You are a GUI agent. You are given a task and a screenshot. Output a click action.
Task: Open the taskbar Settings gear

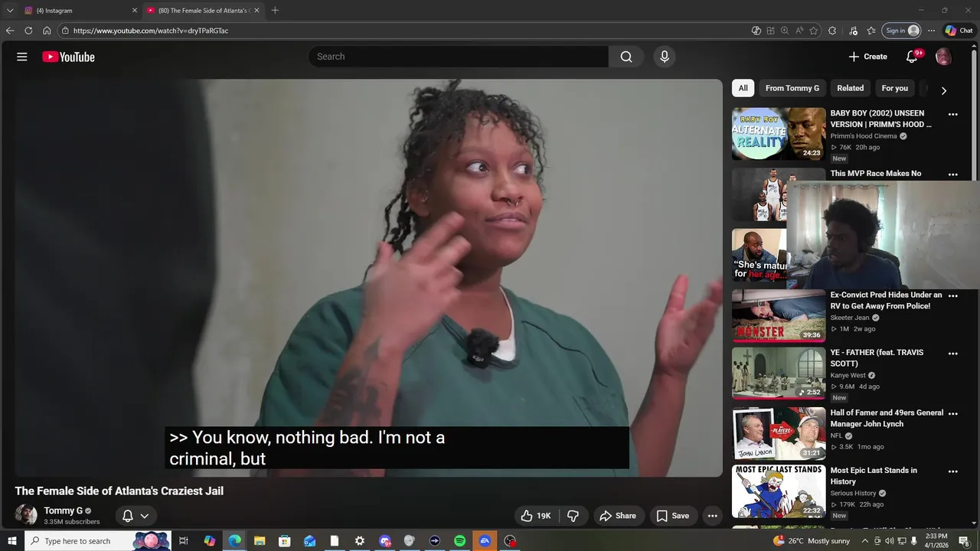[360, 541]
